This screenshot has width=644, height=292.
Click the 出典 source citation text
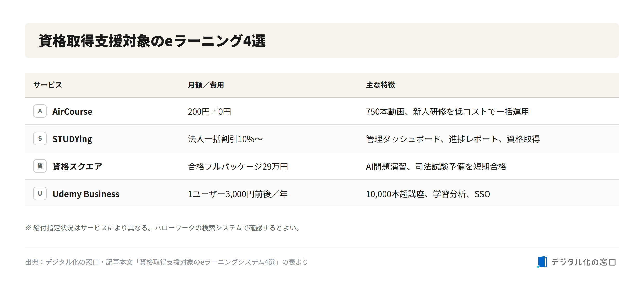point(166,262)
